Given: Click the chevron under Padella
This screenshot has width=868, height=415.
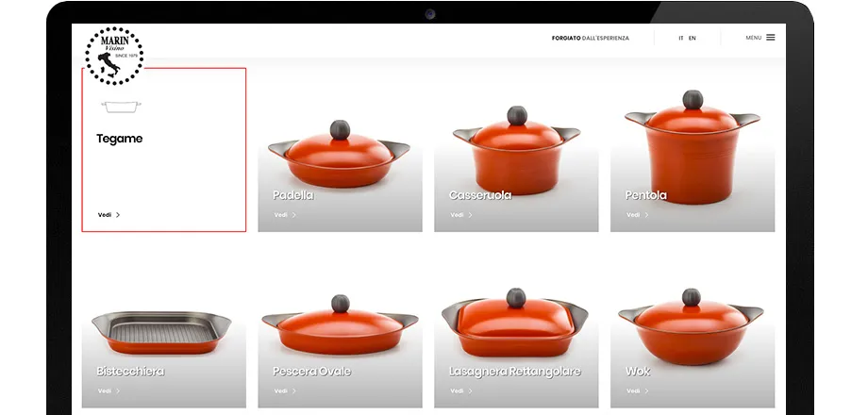Looking at the screenshot, I should 294,215.
